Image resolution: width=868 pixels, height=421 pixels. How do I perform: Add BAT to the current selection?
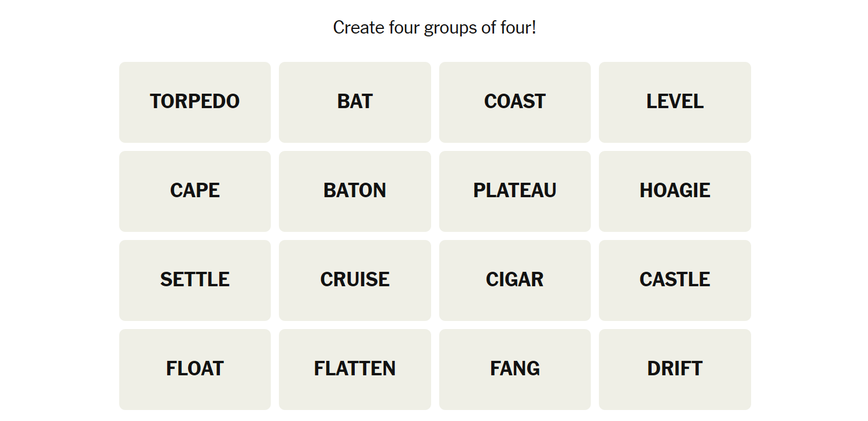click(355, 102)
